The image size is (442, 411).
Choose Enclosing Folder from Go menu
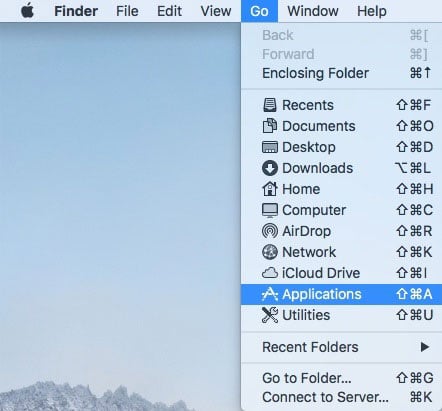341,73
